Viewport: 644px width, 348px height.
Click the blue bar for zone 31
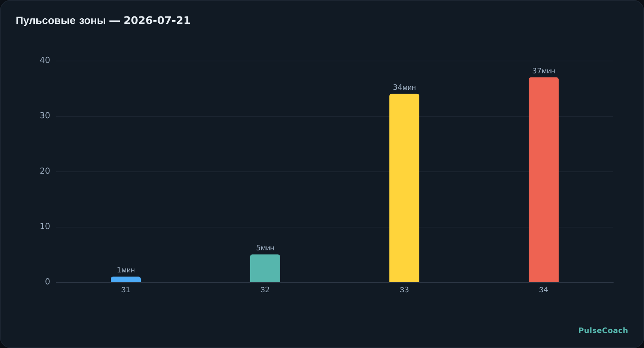[126, 280]
